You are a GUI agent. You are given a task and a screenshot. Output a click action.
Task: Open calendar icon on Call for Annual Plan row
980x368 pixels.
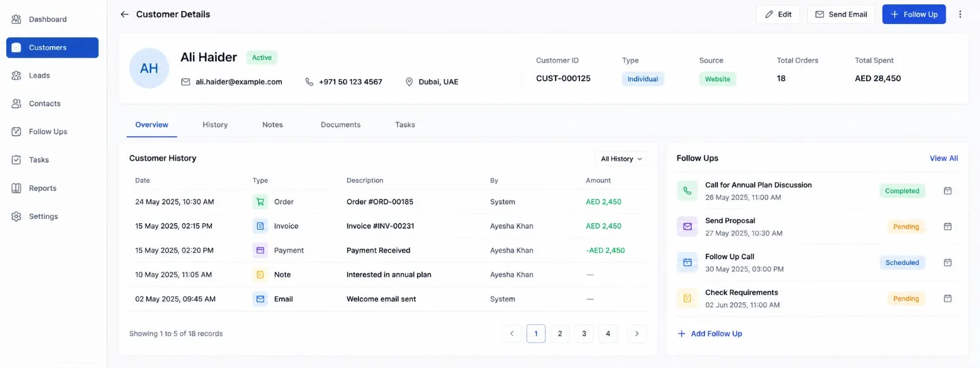click(948, 191)
